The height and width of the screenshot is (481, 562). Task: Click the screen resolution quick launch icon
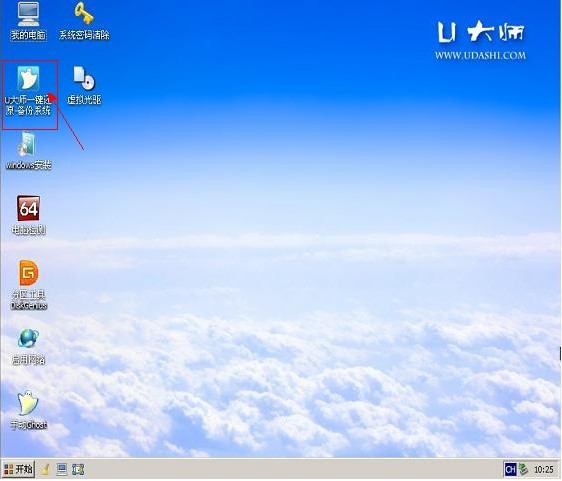click(78, 469)
